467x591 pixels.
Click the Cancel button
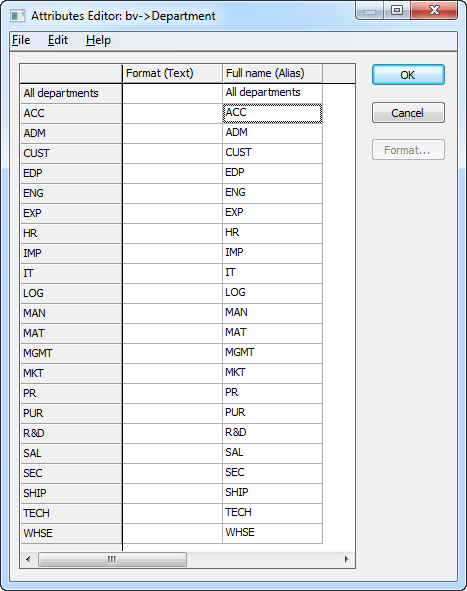click(408, 112)
